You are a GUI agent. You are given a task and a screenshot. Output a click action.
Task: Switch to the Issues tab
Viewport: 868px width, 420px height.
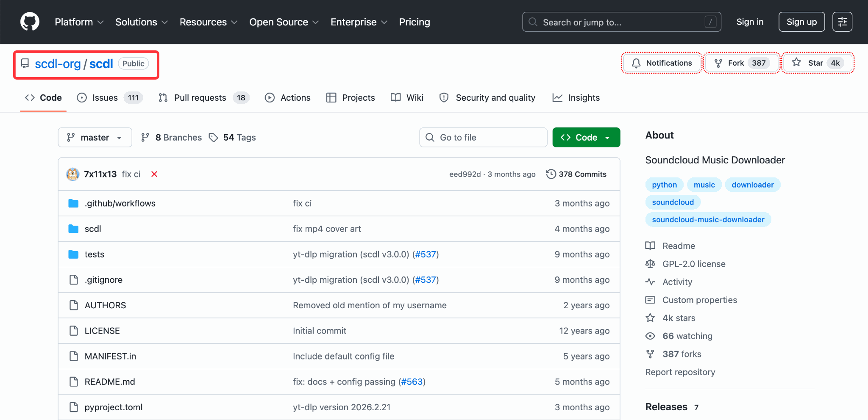[x=109, y=98]
